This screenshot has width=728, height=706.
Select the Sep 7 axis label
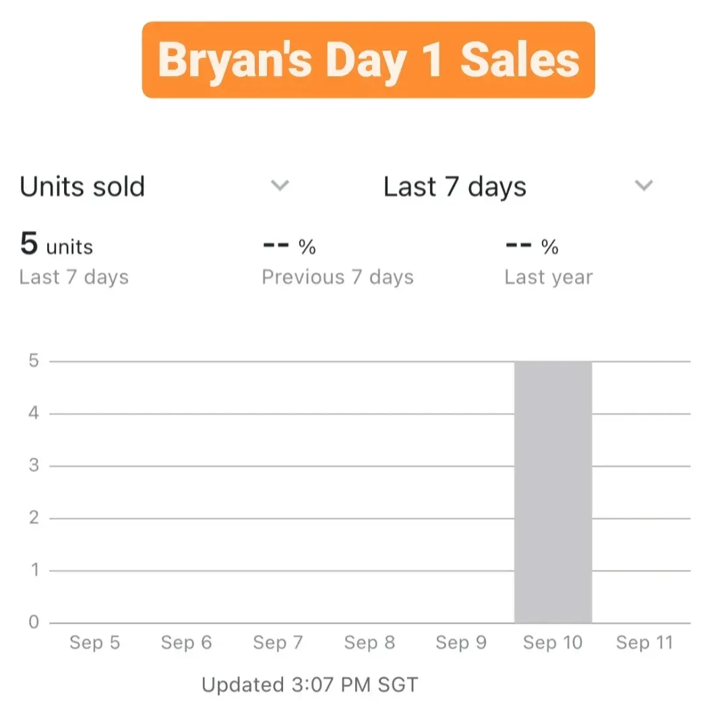click(x=278, y=643)
